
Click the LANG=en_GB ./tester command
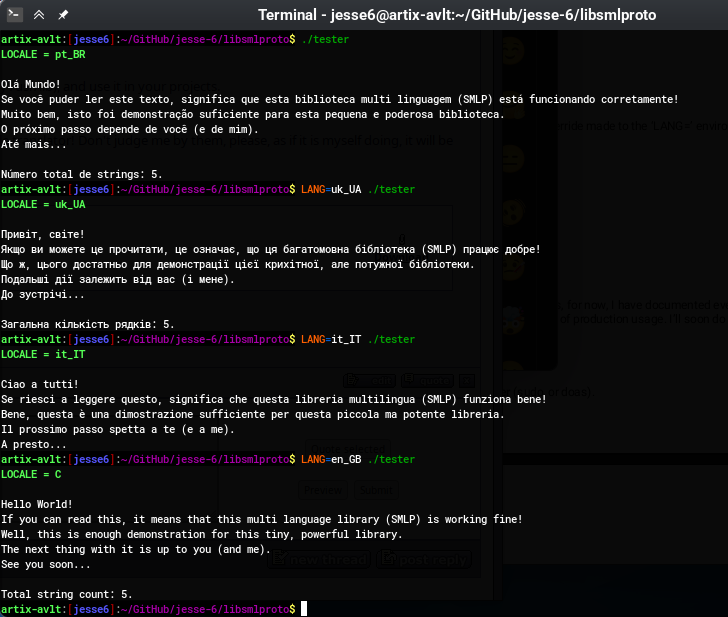(357, 459)
